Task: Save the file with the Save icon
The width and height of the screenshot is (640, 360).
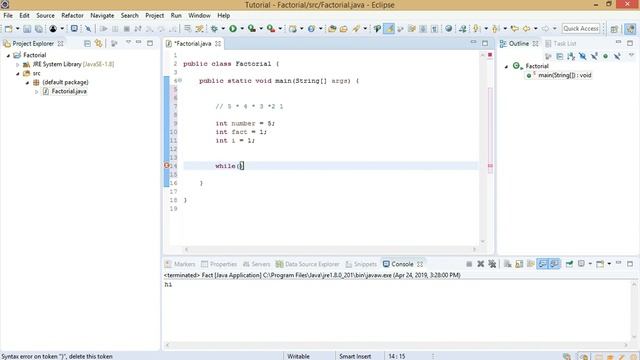Action: click(x=27, y=29)
